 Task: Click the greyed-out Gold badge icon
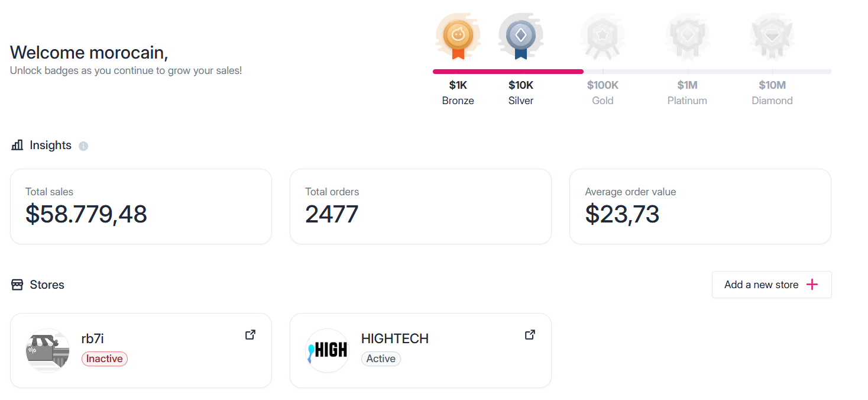point(602,37)
